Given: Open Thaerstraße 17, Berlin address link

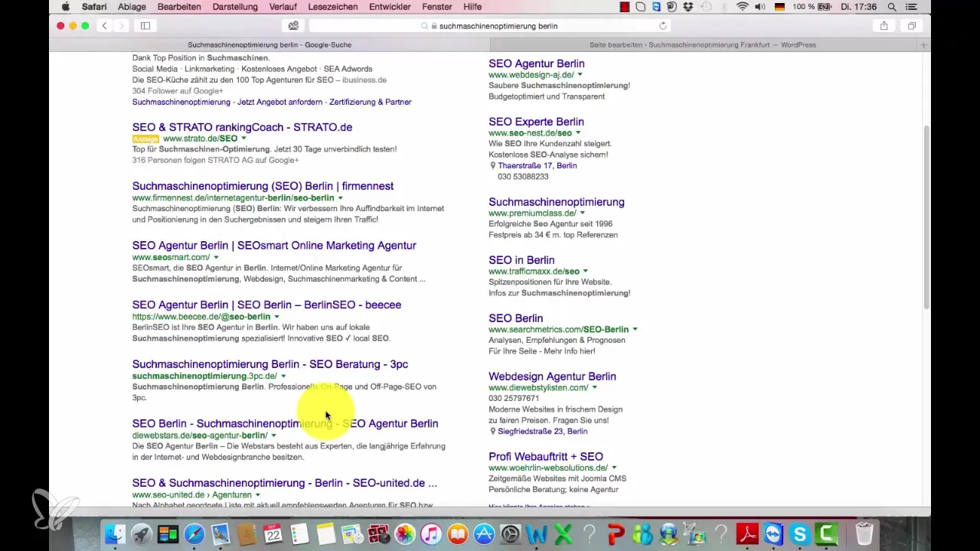Looking at the screenshot, I should pyautogui.click(x=537, y=165).
